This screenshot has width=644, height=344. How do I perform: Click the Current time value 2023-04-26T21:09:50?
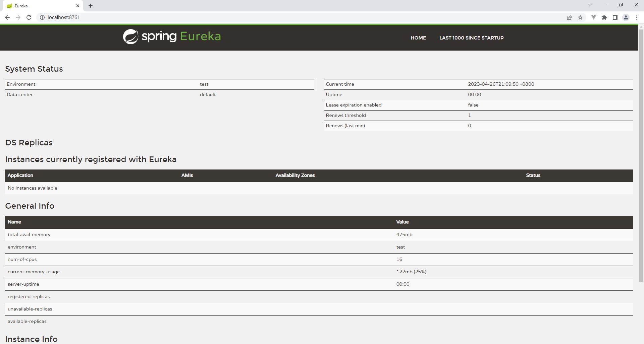[x=501, y=84]
